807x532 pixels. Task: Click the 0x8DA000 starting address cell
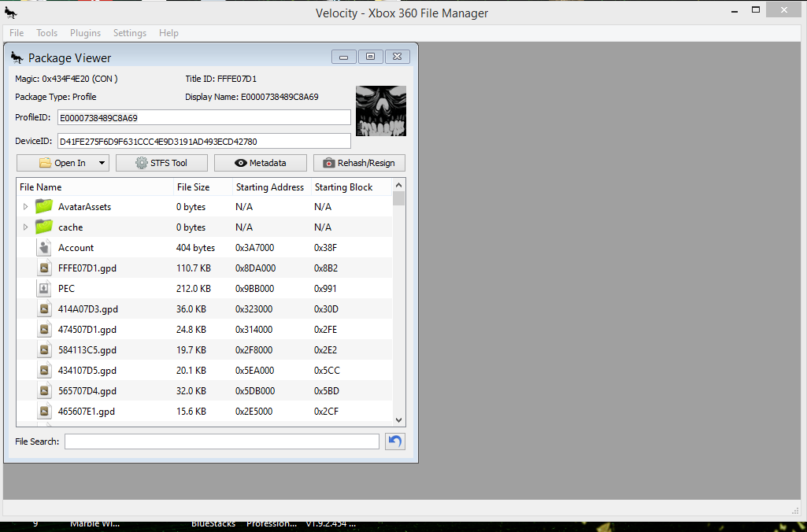255,268
